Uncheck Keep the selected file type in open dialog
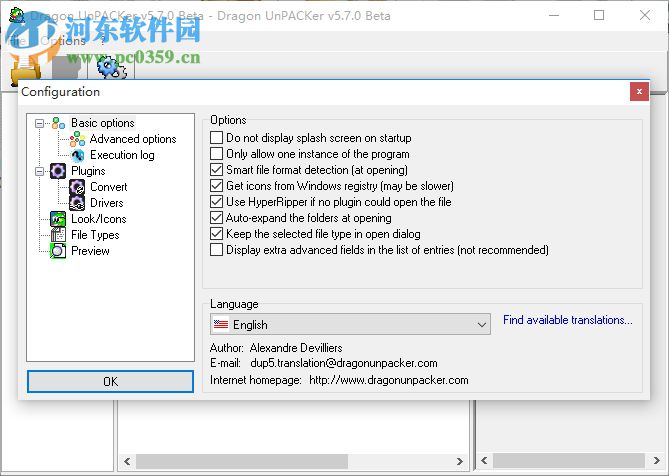 (217, 234)
